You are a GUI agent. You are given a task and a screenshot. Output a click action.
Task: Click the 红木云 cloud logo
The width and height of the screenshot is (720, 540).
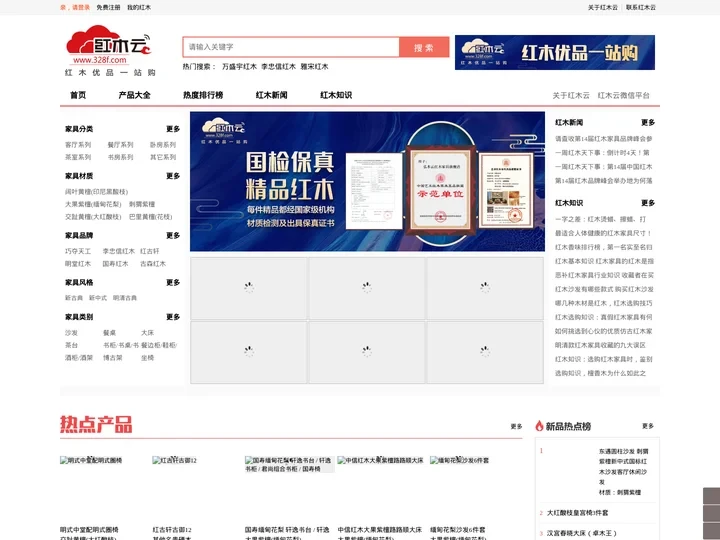point(109,50)
